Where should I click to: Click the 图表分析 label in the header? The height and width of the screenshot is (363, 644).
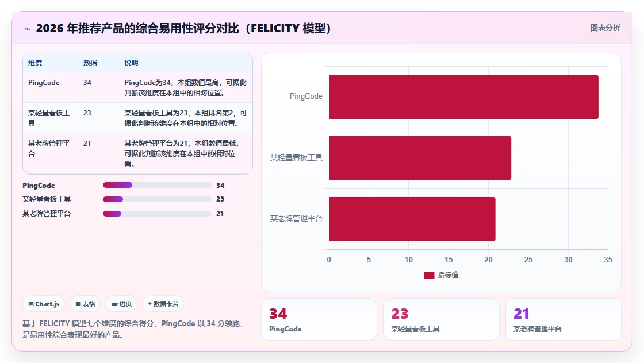pyautogui.click(x=605, y=28)
